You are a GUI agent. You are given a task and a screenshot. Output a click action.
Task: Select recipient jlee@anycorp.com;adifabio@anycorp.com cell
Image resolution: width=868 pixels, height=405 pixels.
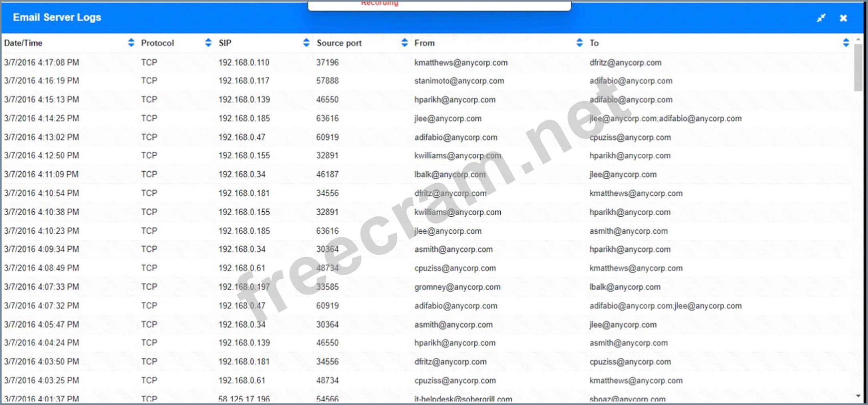(665, 119)
